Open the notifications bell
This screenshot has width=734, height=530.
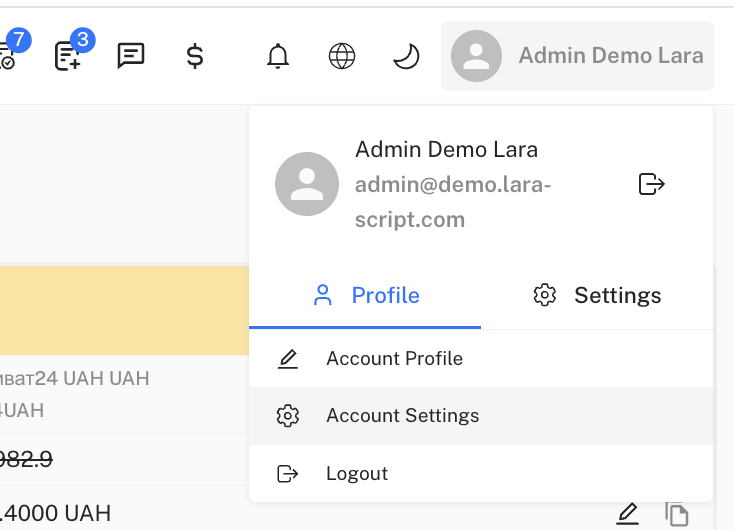[x=278, y=56]
